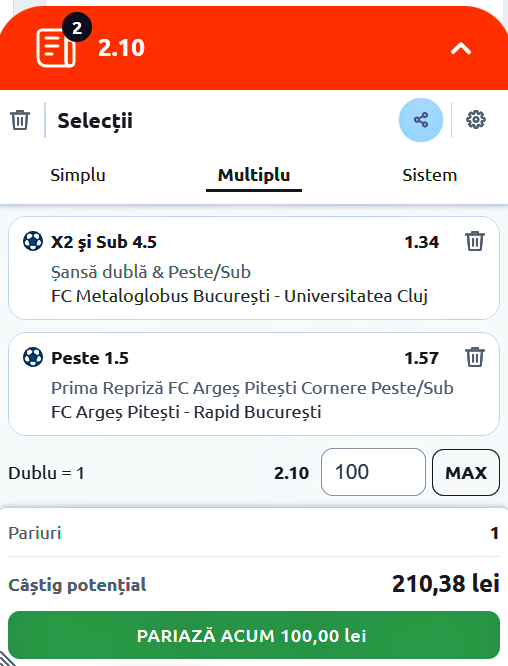The width and height of the screenshot is (508, 666).
Task: Switch to the Simplu tab
Action: 78,175
